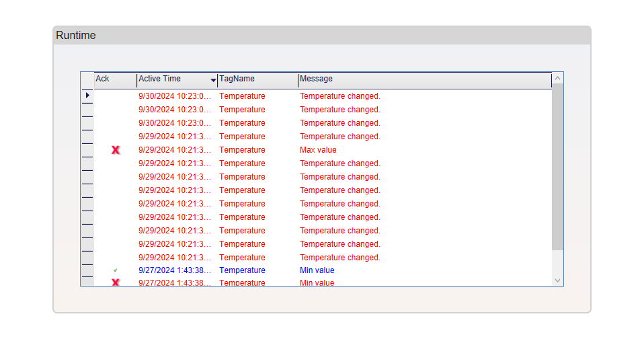This screenshot has height=339, width=644.
Task: Click the current row arrow indicator
Action: pos(87,96)
